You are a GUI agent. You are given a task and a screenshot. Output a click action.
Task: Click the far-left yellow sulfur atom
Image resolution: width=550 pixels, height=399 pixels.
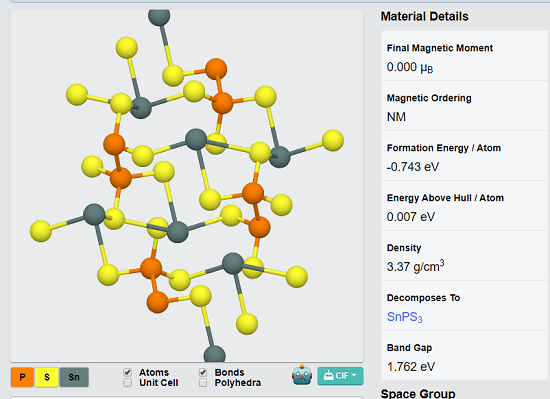(x=41, y=231)
